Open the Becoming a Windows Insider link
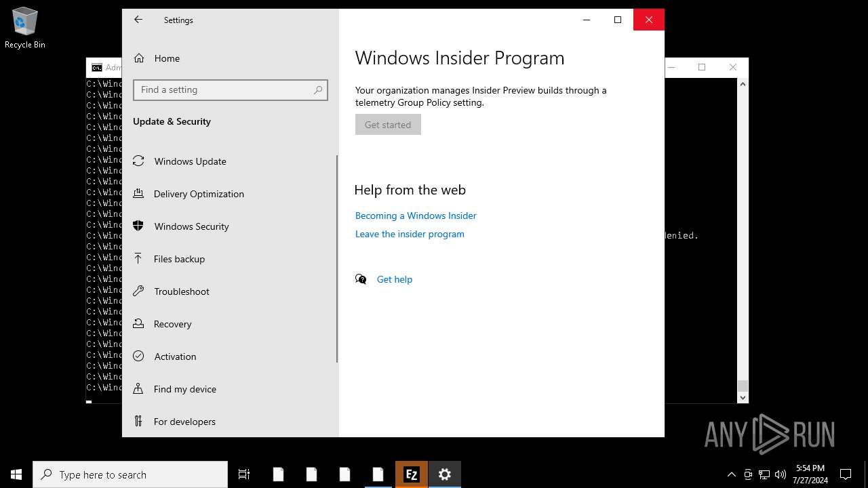868x488 pixels. click(416, 216)
